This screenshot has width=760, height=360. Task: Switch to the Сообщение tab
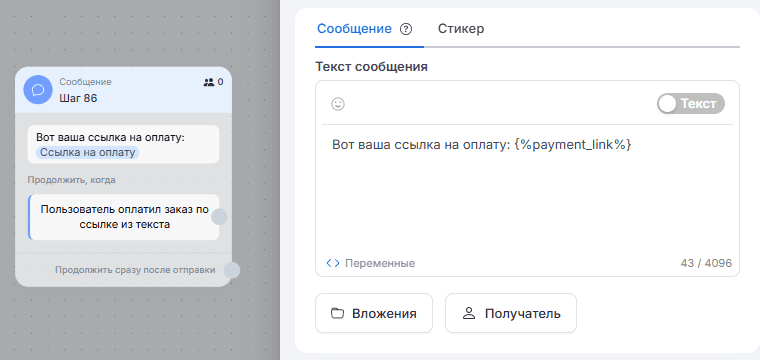pyautogui.click(x=354, y=29)
